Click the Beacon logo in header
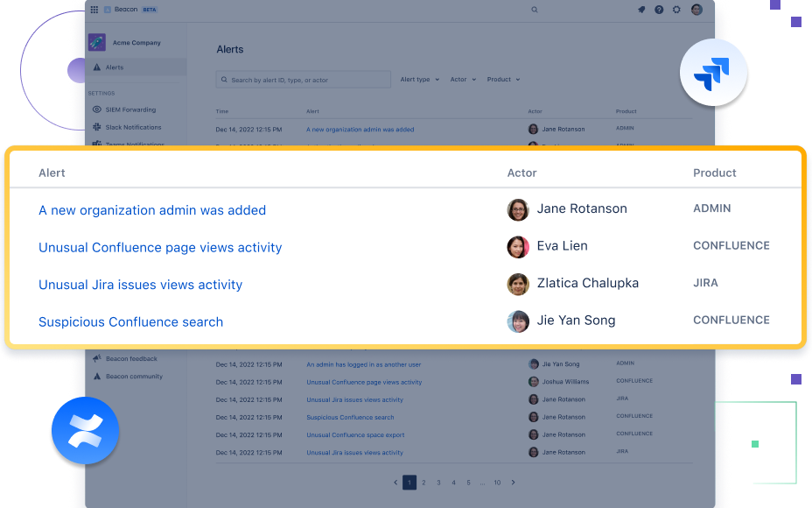 108,10
